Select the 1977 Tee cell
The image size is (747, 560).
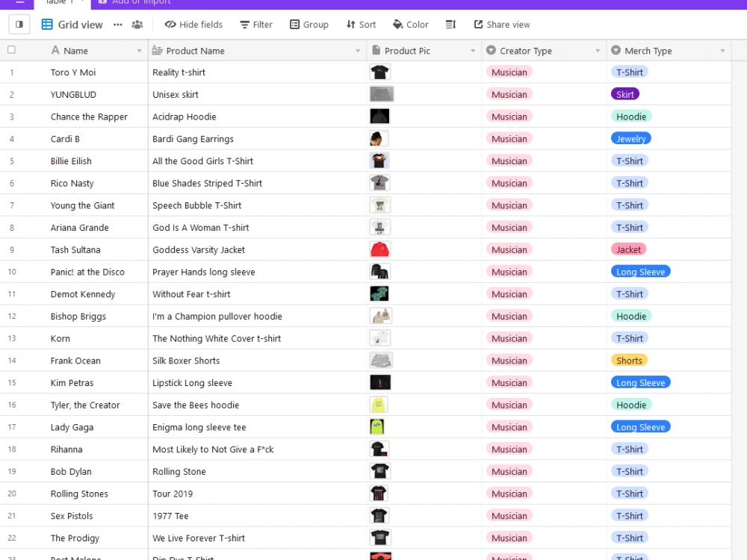pyautogui.click(x=257, y=516)
